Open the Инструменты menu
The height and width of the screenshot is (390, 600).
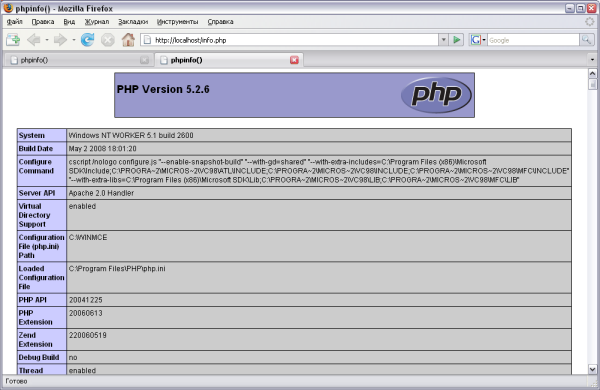[178, 22]
